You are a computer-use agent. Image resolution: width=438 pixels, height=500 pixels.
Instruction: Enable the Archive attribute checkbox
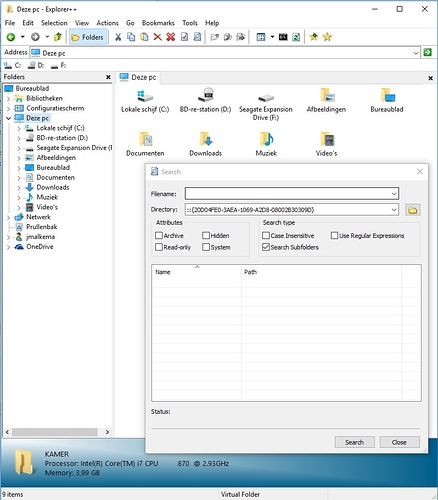159,236
